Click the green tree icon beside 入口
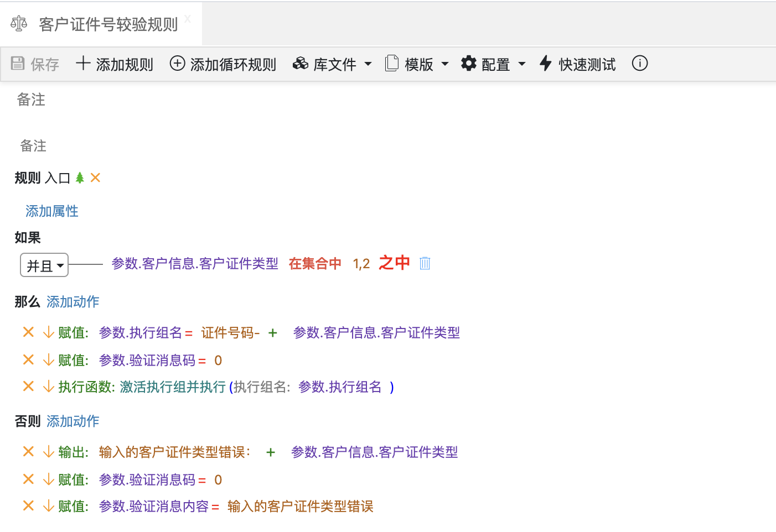This screenshot has width=776, height=532. click(80, 178)
